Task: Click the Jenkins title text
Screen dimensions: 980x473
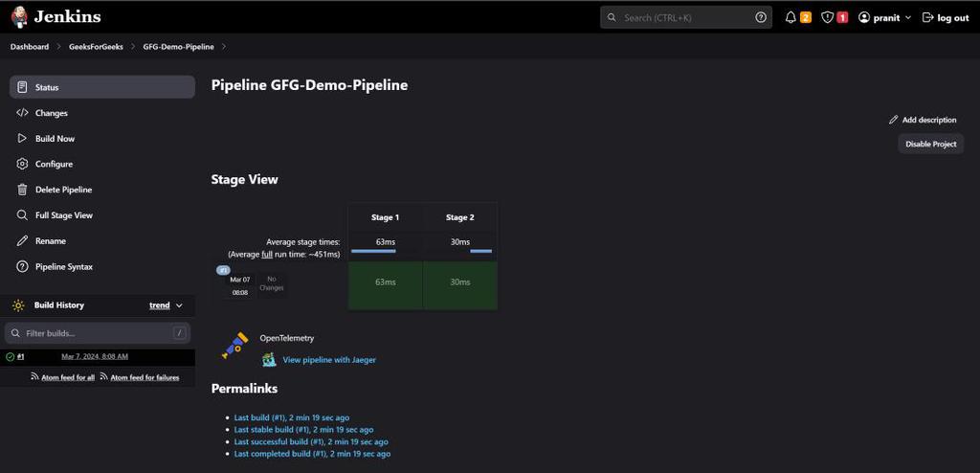Action: coord(67,17)
